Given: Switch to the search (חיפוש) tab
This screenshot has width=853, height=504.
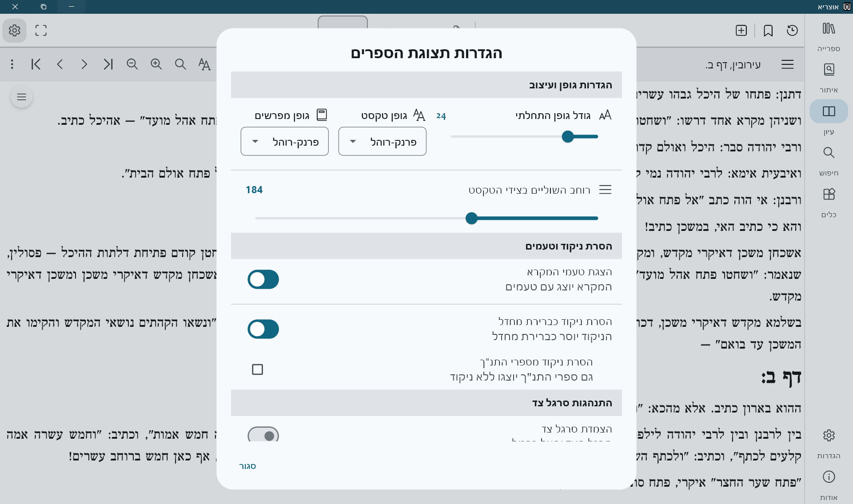Looking at the screenshot, I should coord(829,153).
